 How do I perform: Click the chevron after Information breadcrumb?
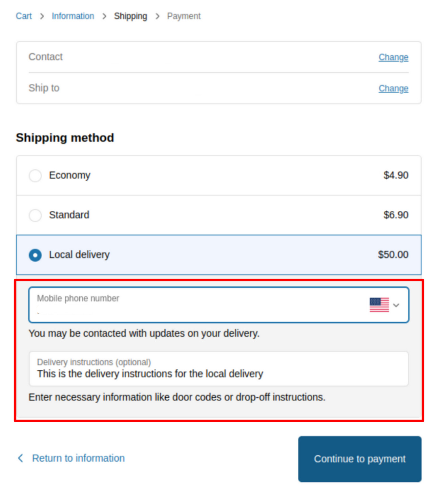(104, 16)
